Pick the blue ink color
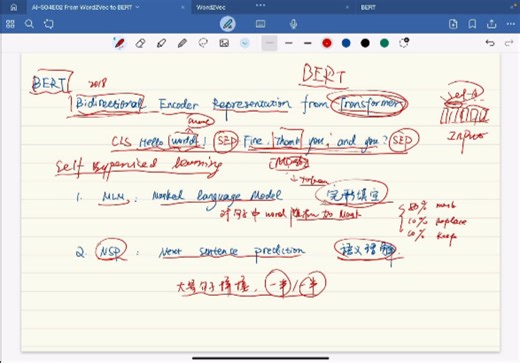The width and height of the screenshot is (520, 363). point(346,43)
